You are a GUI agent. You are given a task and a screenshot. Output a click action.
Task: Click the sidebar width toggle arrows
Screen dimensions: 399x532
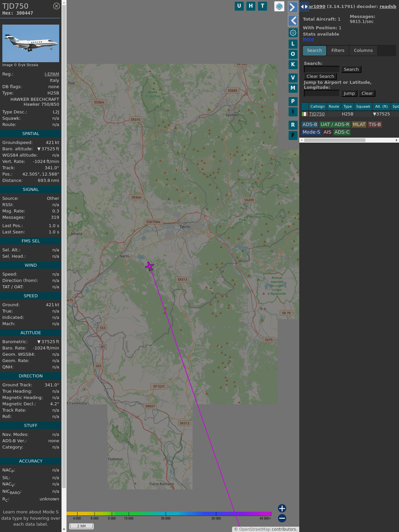coord(304,6)
